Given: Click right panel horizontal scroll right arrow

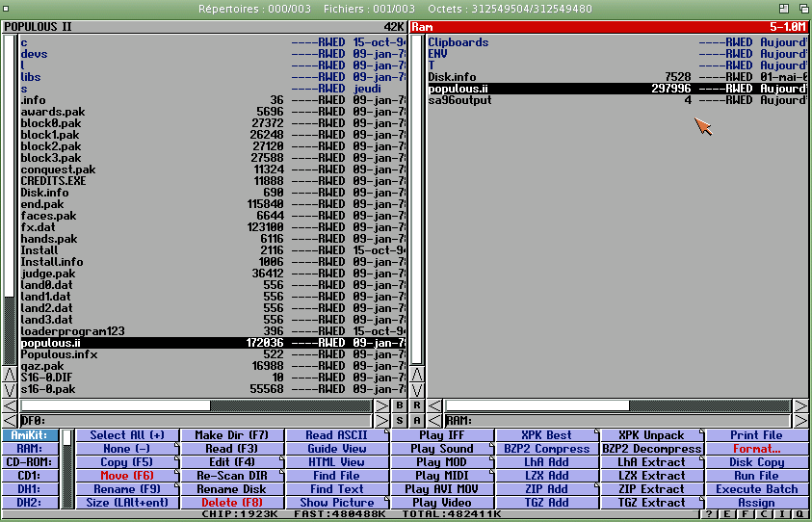Looking at the screenshot, I should coord(800,405).
